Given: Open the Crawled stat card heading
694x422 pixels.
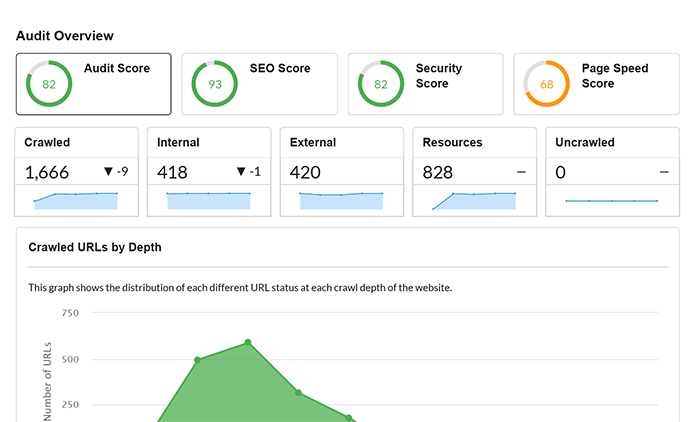Looking at the screenshot, I should 47,142.
